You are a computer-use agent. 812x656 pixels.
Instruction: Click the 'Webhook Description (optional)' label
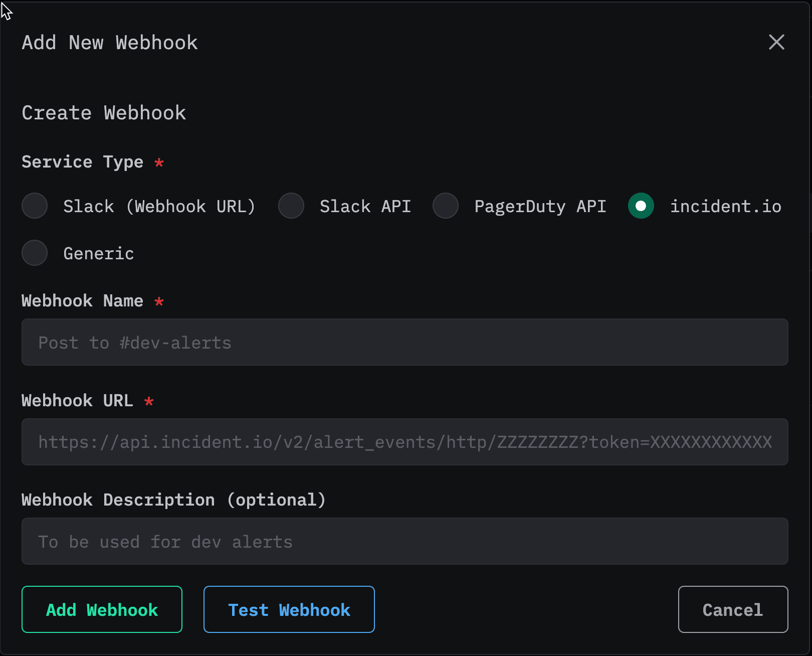173,500
